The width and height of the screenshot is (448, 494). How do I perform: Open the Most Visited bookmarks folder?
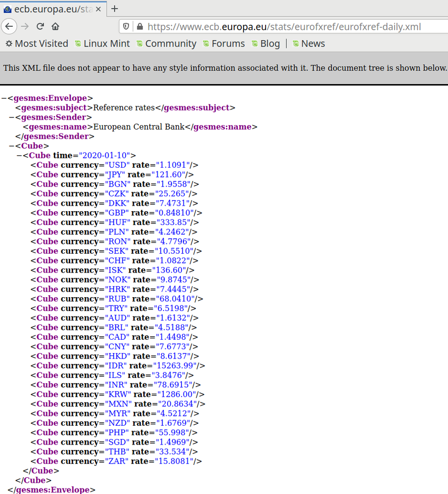tap(37, 44)
